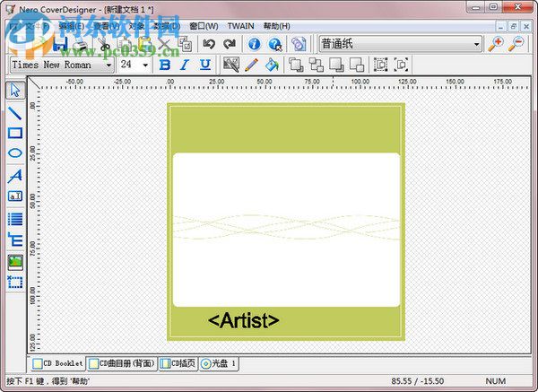The height and width of the screenshot is (392, 538).
Task: Click the paint bucket fill icon
Action: [x=272, y=65]
